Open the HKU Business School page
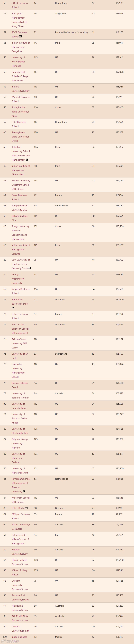134x644 pixels. (x=19, y=124)
